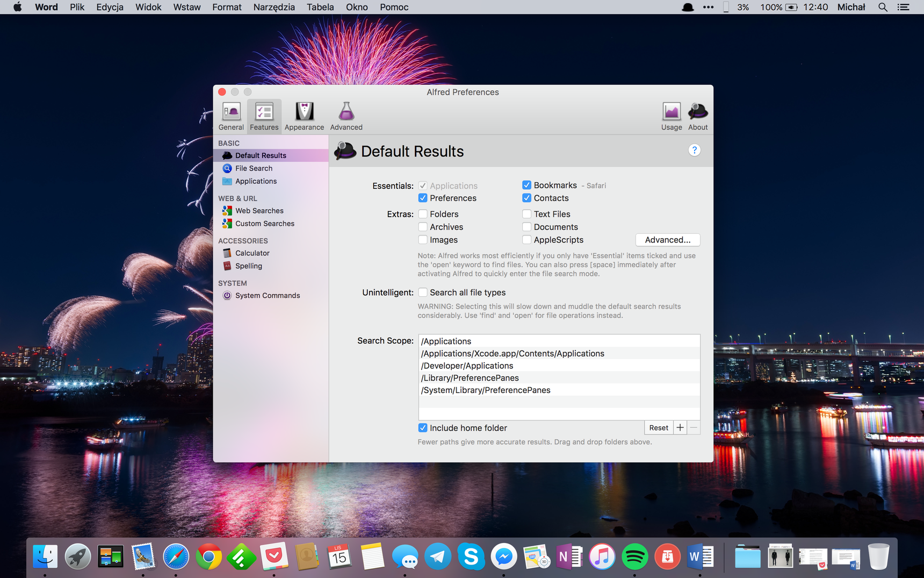
Task: Open Telegram from the dock
Action: click(x=438, y=556)
